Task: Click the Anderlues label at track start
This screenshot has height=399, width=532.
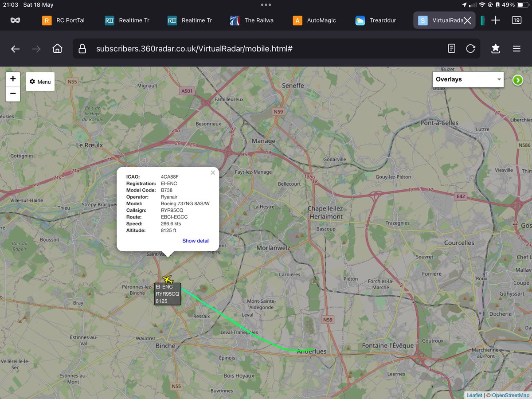Action: tap(312, 352)
